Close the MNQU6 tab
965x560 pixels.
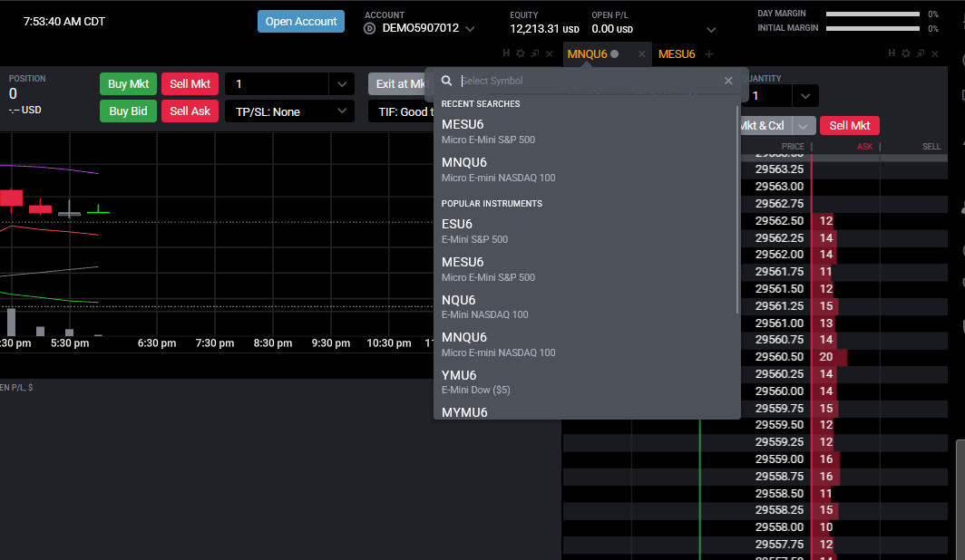[642, 54]
